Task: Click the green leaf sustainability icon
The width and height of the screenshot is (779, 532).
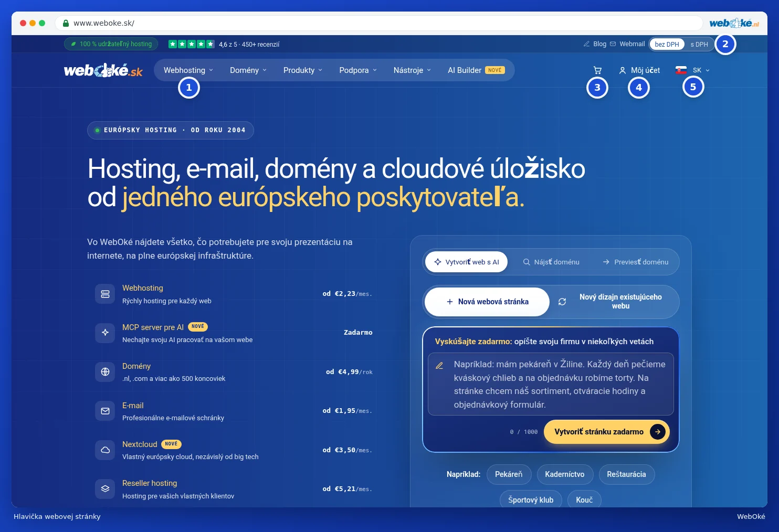Action: click(73, 44)
